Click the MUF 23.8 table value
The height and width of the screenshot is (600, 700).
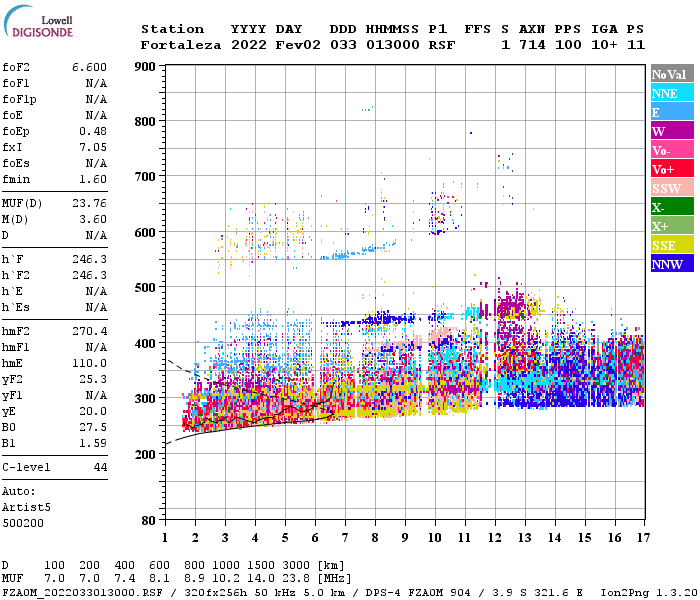[x=296, y=579]
